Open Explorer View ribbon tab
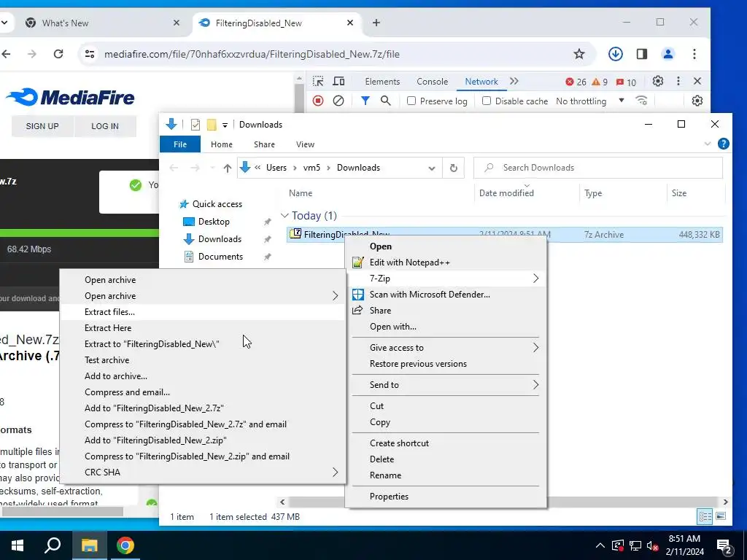This screenshot has width=747, height=560. [305, 144]
